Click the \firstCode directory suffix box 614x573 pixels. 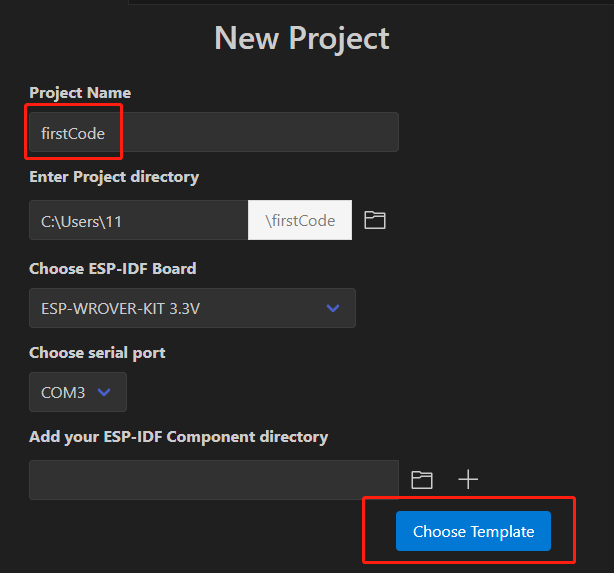coord(300,221)
